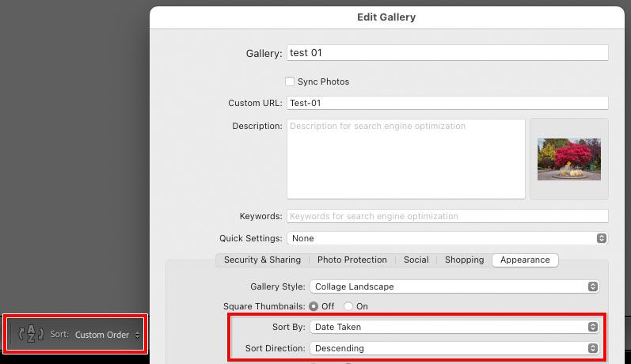
Task: Select Square Thumbnails On radio button
Action: coord(348,306)
